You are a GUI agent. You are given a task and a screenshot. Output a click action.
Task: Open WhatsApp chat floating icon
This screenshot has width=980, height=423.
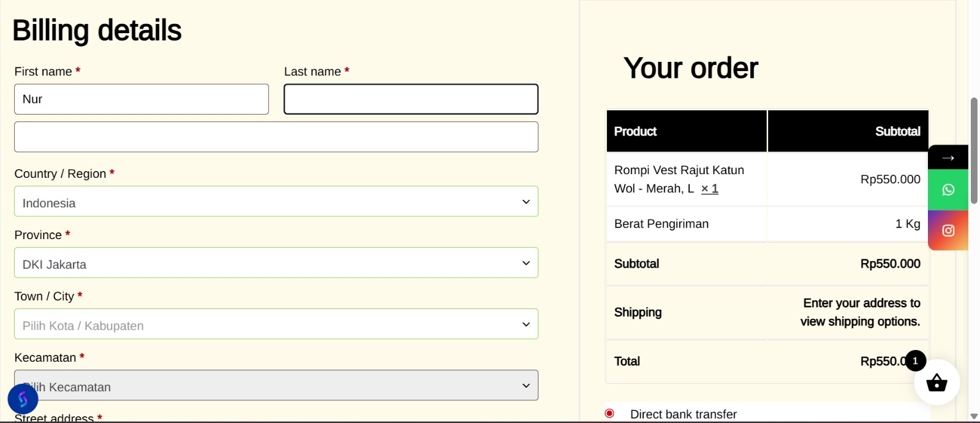click(x=948, y=190)
